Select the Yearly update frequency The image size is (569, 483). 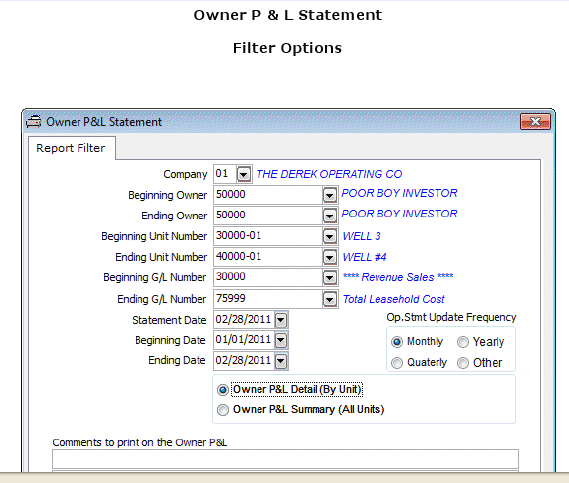463,342
